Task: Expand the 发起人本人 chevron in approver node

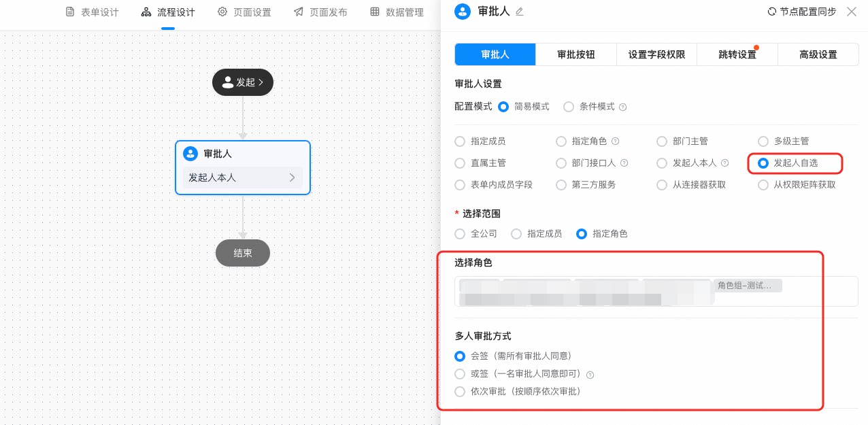Action: (292, 177)
